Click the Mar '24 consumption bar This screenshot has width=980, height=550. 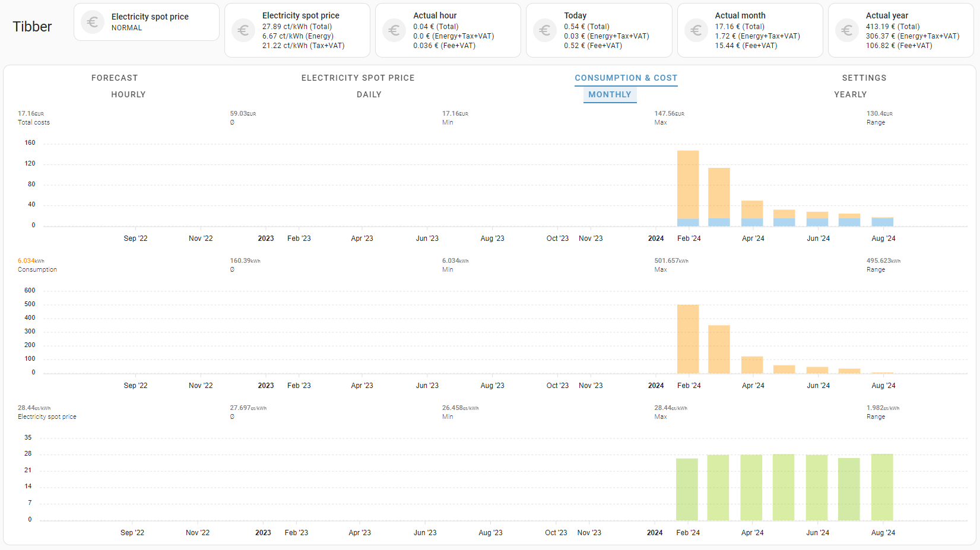click(719, 349)
